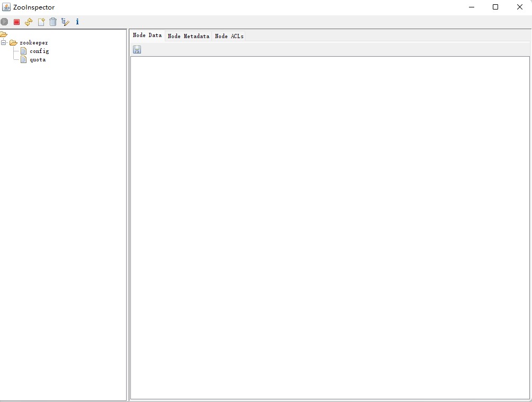This screenshot has width=532, height=402.
Task: Close the ZooInspector window
Action: pyautogui.click(x=520, y=7)
